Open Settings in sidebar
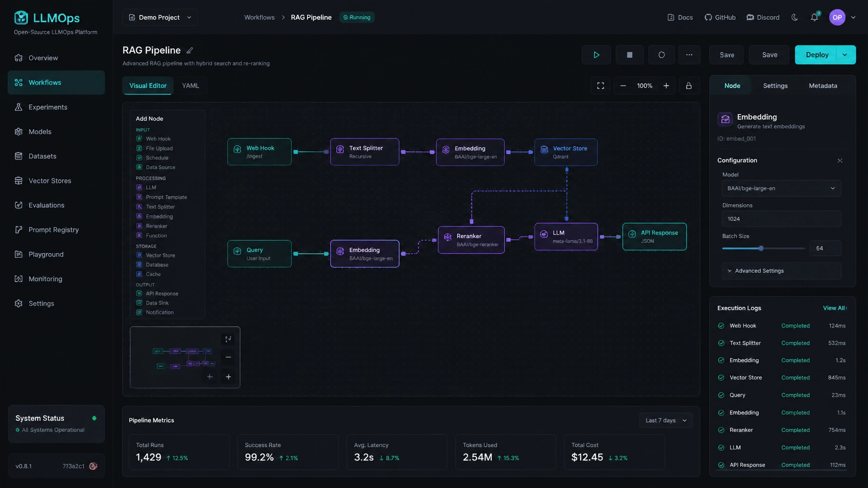The height and width of the screenshot is (488, 868). [x=56, y=304]
